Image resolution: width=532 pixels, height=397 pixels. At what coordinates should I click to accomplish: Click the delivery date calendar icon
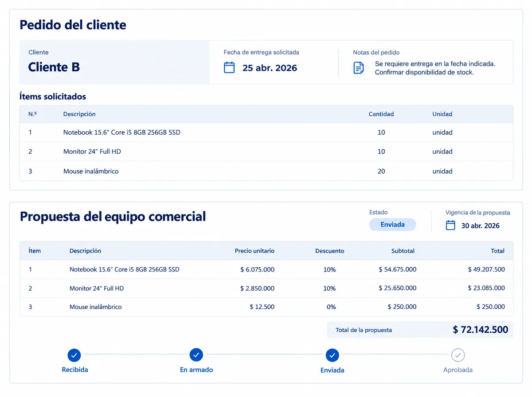(229, 68)
